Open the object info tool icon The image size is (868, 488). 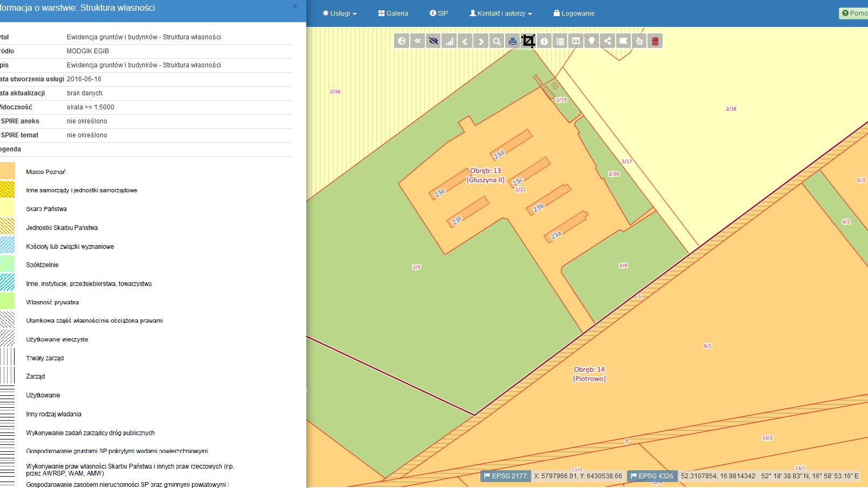click(545, 41)
